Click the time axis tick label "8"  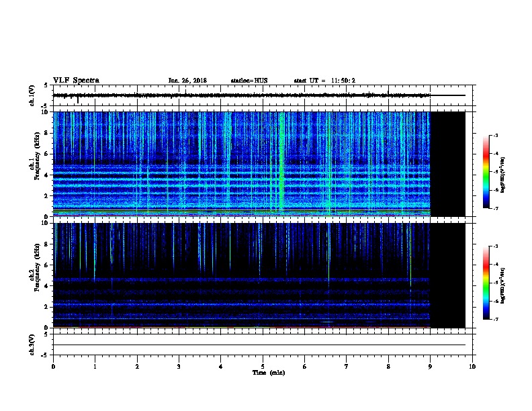388,367
